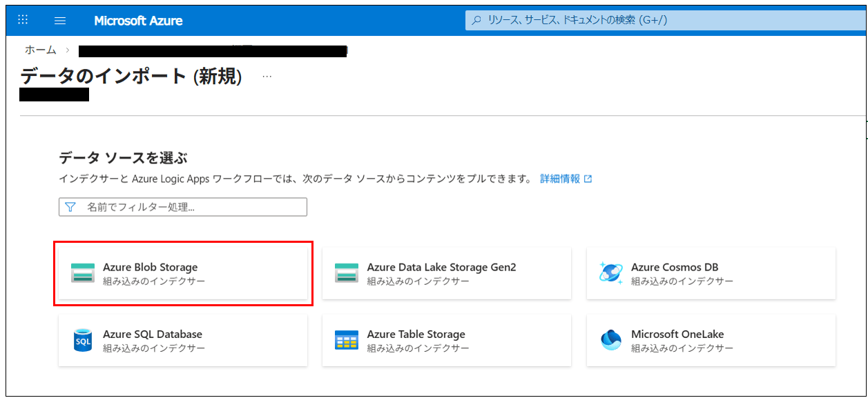Go to ホーム breadcrumb link

coord(41,50)
